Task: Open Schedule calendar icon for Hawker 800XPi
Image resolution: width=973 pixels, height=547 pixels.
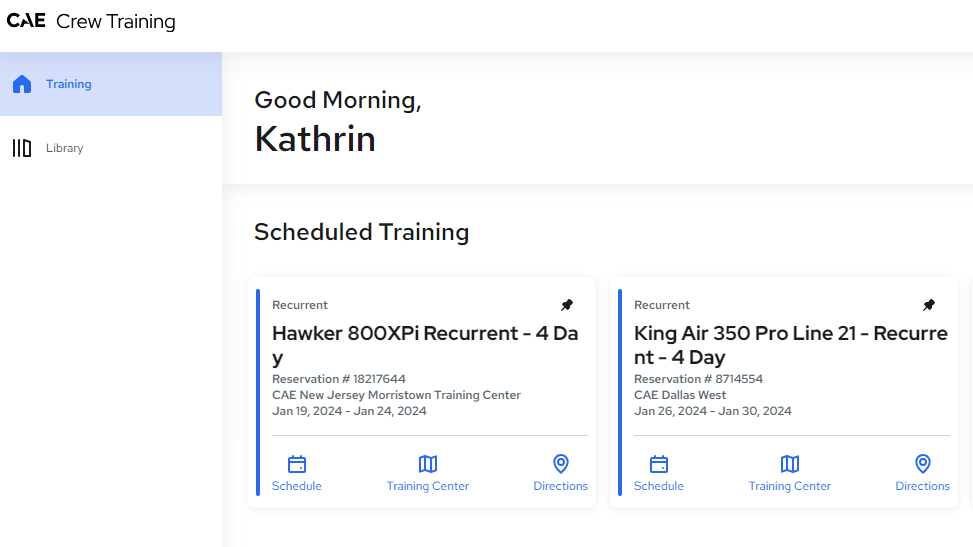Action: 297,464
